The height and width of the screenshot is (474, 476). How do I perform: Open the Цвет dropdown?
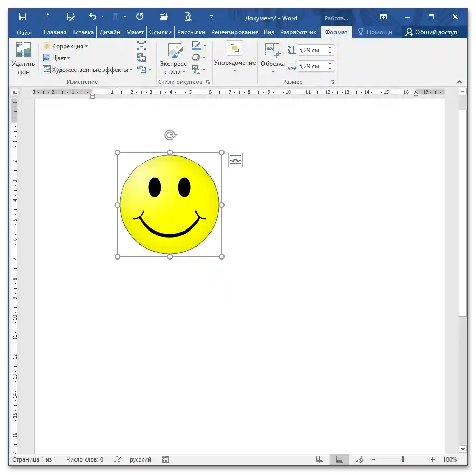coord(57,58)
